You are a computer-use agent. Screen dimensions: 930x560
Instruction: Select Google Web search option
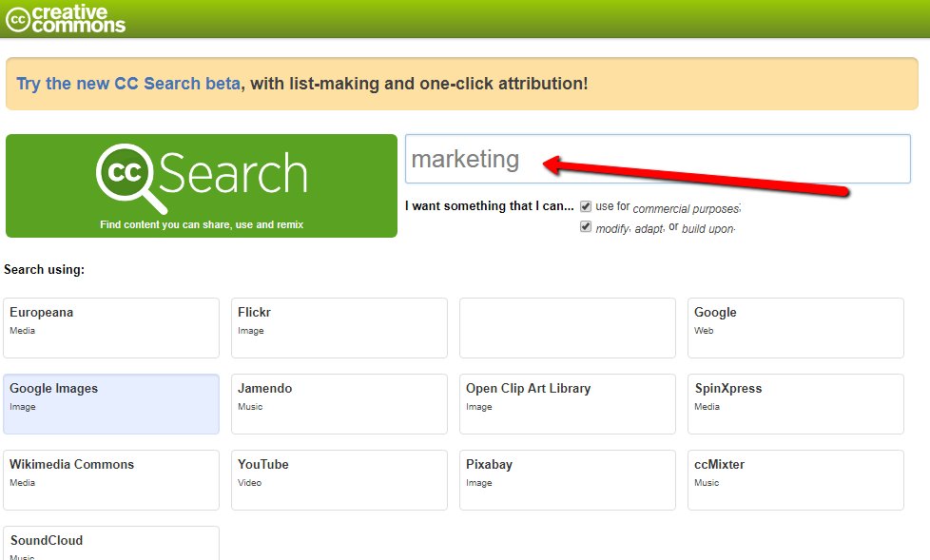(x=795, y=328)
